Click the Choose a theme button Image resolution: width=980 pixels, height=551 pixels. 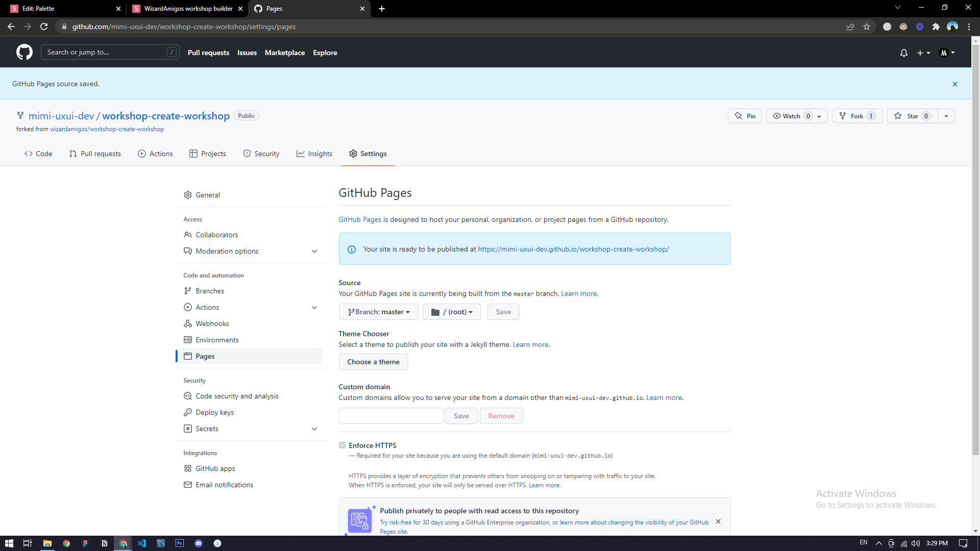pos(373,362)
